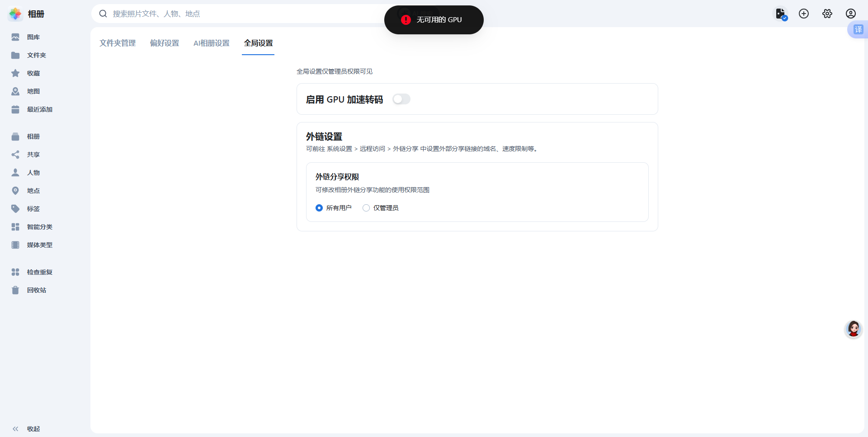Switch to the 偏好设置 tab
Image resolution: width=868 pixels, height=437 pixels.
pos(165,43)
